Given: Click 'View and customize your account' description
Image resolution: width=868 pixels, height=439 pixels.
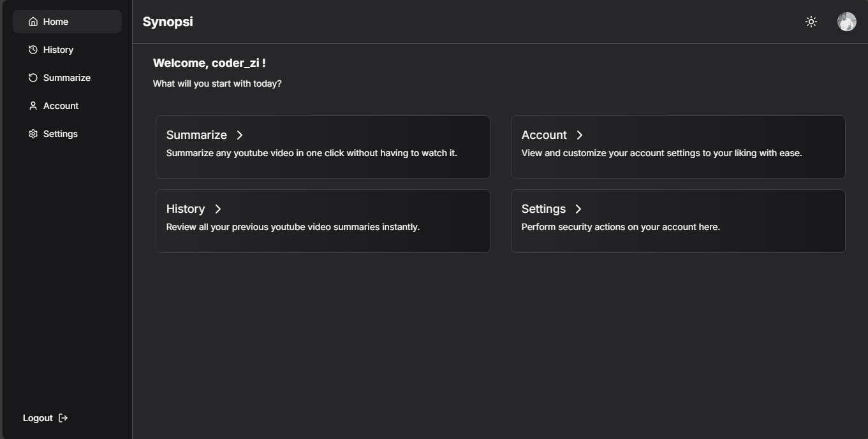Looking at the screenshot, I should coord(662,153).
